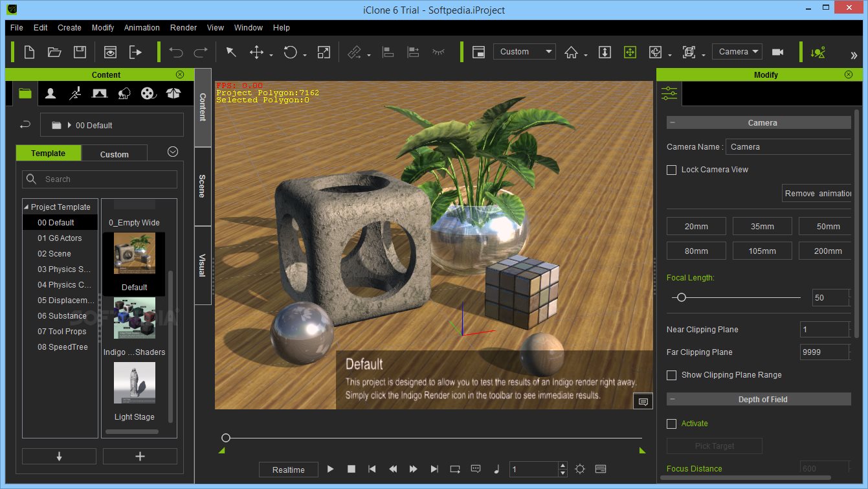Tick the Depth of Field Activate checkbox

point(672,424)
